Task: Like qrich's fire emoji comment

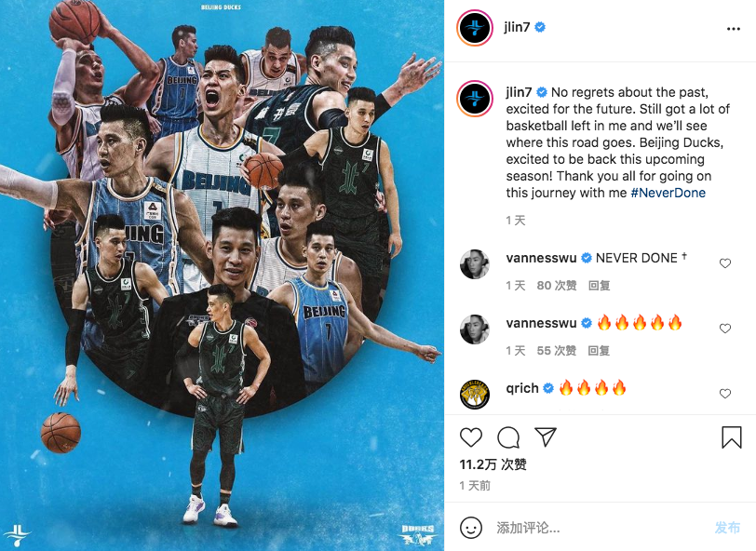Action: click(x=725, y=394)
